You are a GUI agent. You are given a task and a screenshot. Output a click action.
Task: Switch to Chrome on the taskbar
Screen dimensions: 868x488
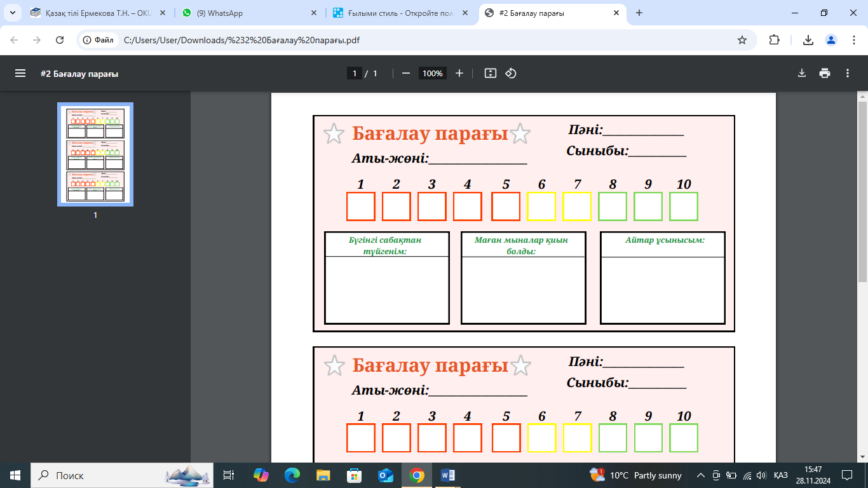417,475
